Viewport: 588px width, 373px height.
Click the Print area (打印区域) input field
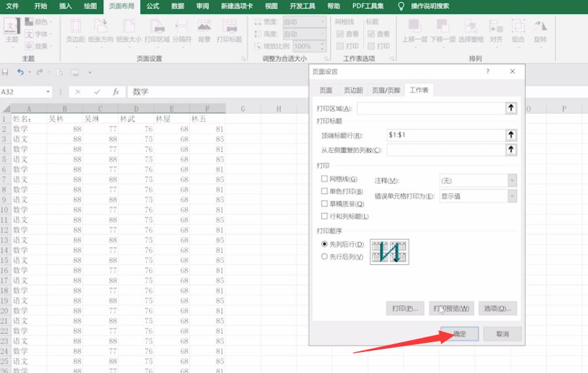pyautogui.click(x=431, y=108)
